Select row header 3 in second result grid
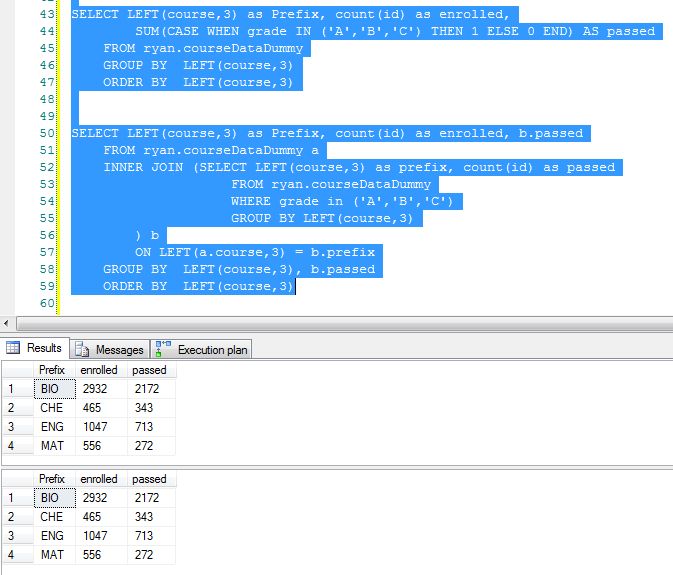Viewport: 673px width, 575px height. pos(18,536)
